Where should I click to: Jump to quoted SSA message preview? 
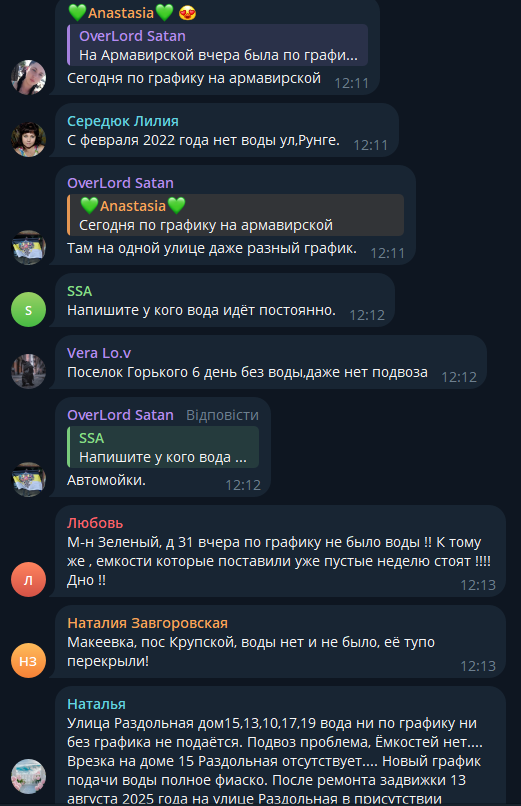coord(163,447)
